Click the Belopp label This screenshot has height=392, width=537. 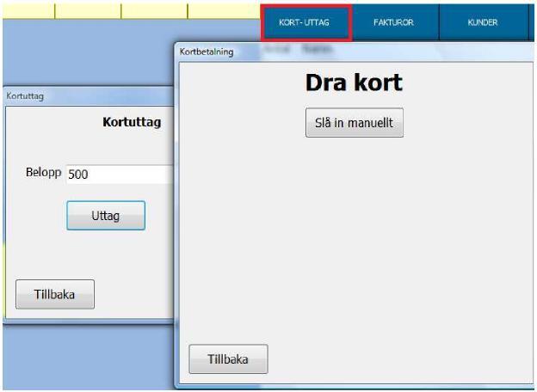[x=44, y=173]
